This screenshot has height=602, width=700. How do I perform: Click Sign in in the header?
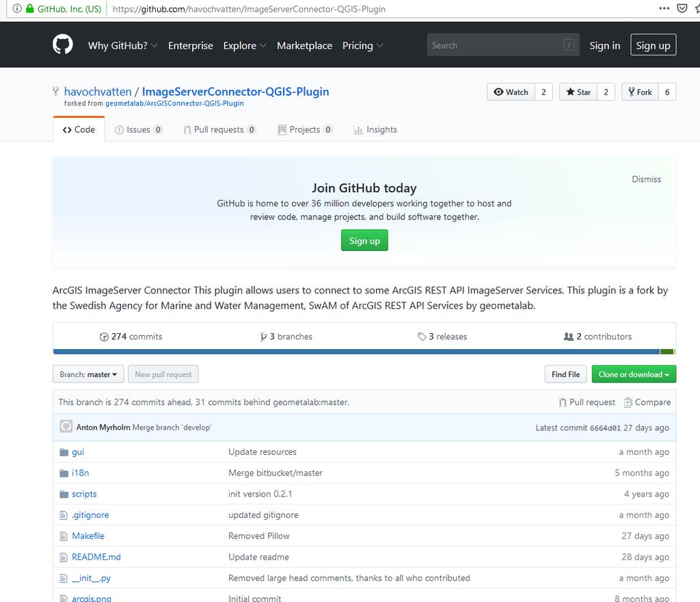[x=604, y=46]
